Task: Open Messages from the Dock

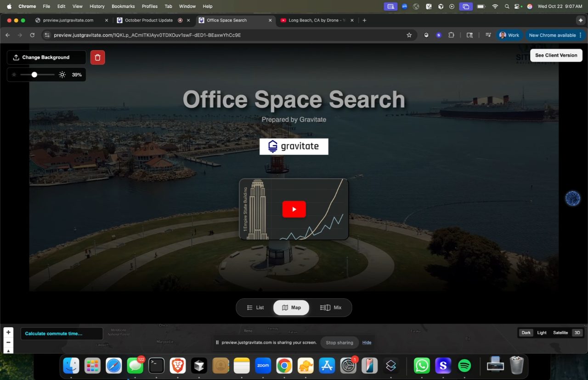Action: point(135,366)
